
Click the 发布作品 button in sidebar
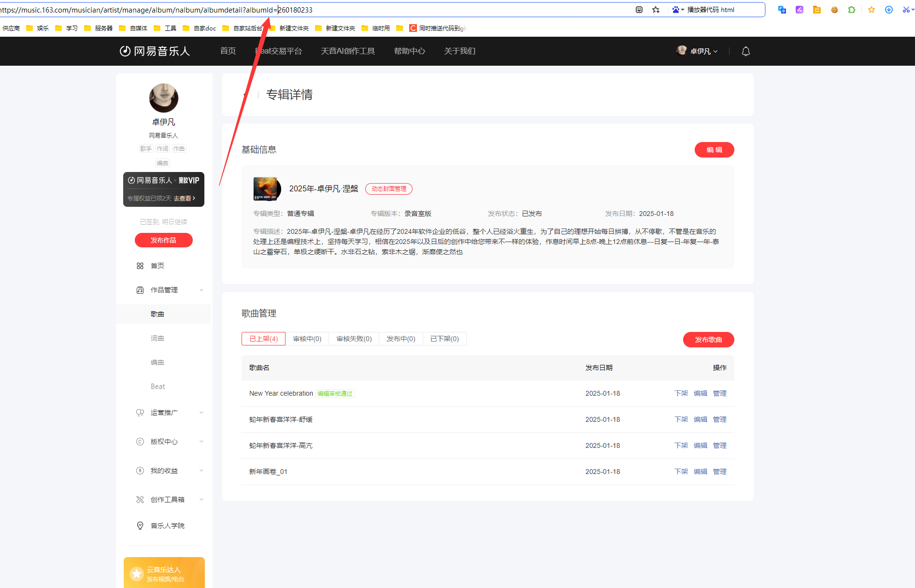click(163, 240)
